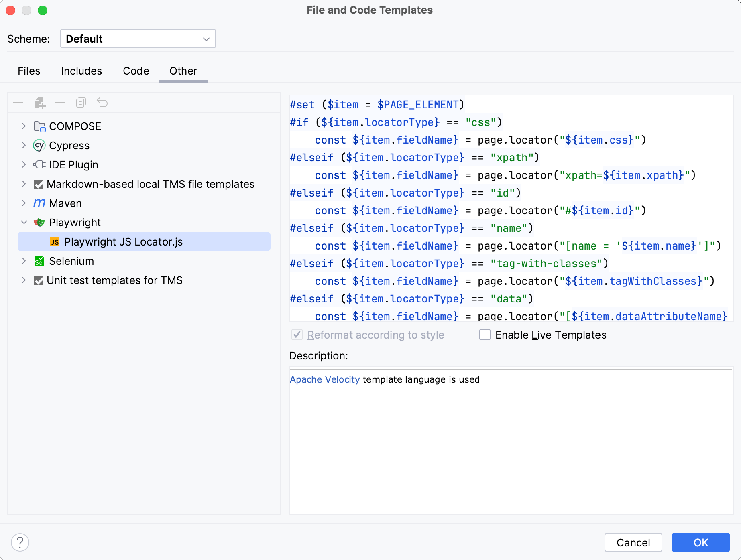Expand the Selenium tree node
Screen dimensions: 741x560
click(x=24, y=261)
